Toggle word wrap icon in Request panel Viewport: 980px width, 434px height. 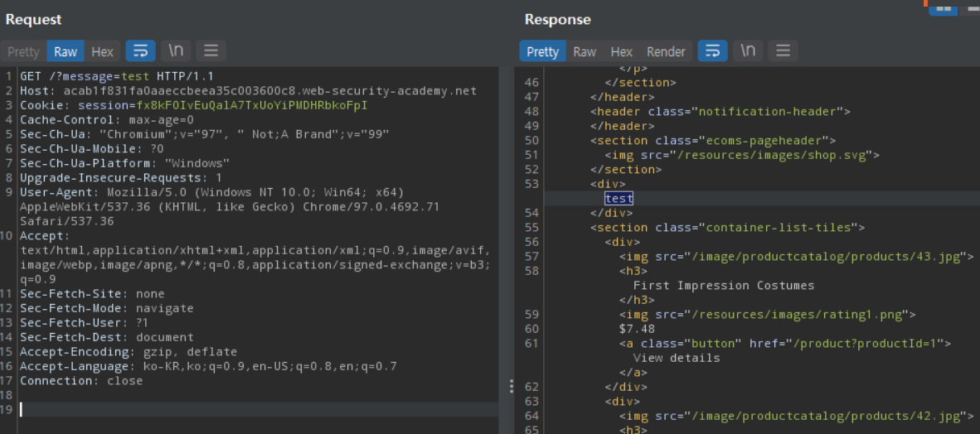pyautogui.click(x=140, y=51)
